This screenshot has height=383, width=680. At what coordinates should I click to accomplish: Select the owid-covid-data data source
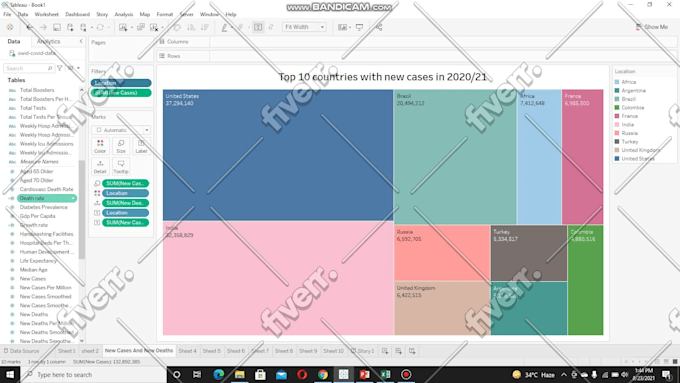(x=33, y=53)
